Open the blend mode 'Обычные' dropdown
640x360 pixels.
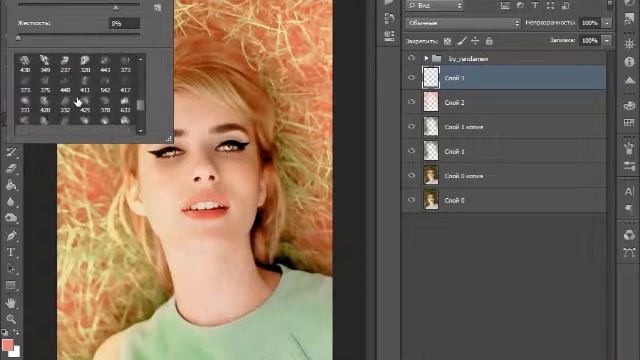(463, 23)
